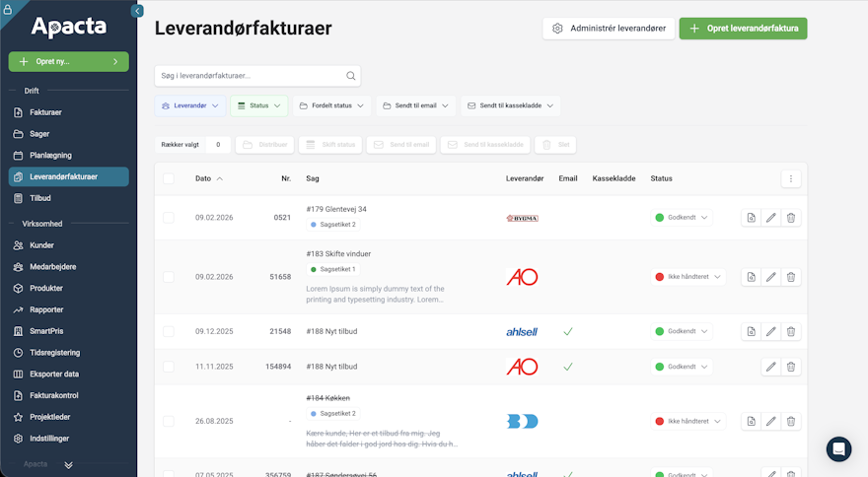Check the row for #183 Skifte vinduer
Image resolution: width=868 pixels, height=477 pixels.
click(169, 278)
